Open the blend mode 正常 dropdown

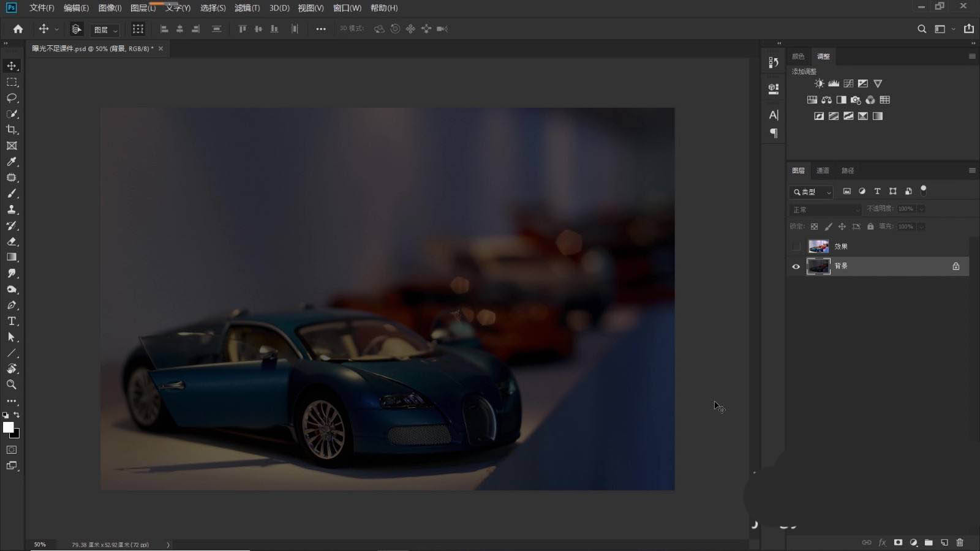[826, 209]
